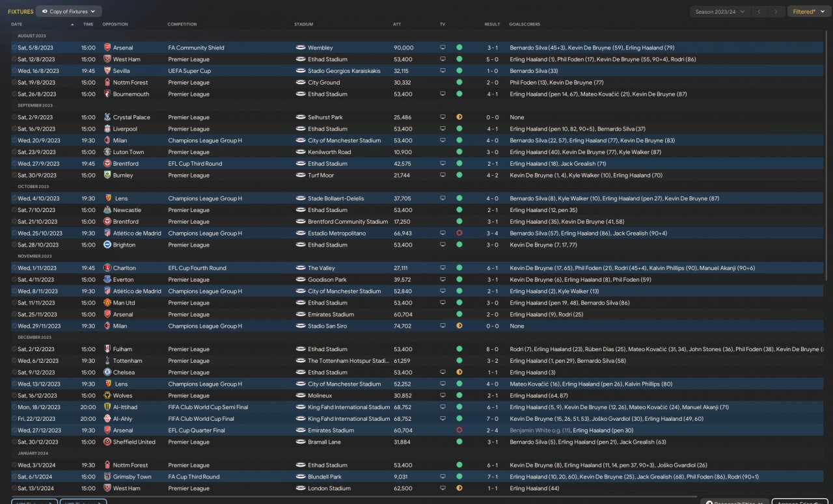Click the Sheffield United club badge
Image resolution: width=833 pixels, height=504 pixels.
coord(107,442)
